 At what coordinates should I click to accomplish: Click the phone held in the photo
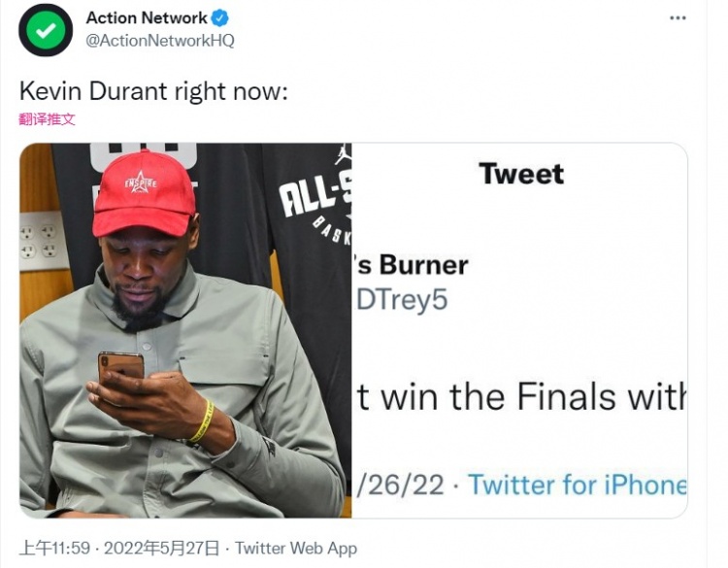[x=120, y=370]
